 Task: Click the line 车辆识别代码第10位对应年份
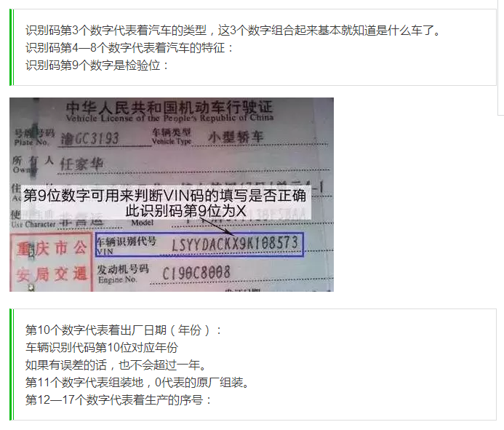click(x=102, y=347)
